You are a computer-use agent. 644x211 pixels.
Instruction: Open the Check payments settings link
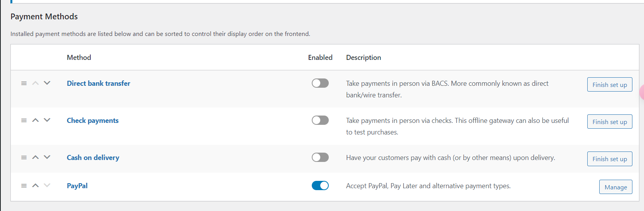click(93, 121)
